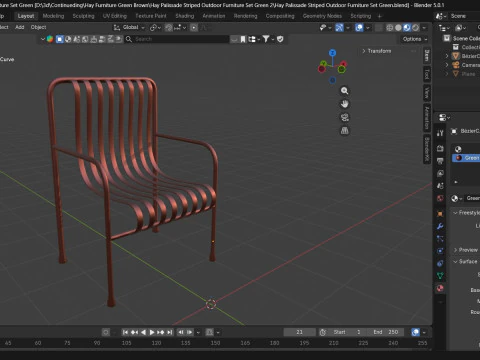Open viewport shading options dropdown

pyautogui.click(x=424, y=28)
